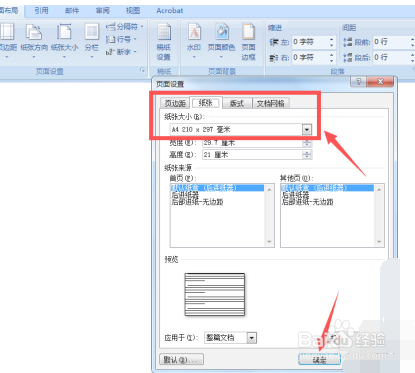The height and width of the screenshot is (373, 415).
Task: Select the 纸张 tab in the dialog
Action: (205, 103)
